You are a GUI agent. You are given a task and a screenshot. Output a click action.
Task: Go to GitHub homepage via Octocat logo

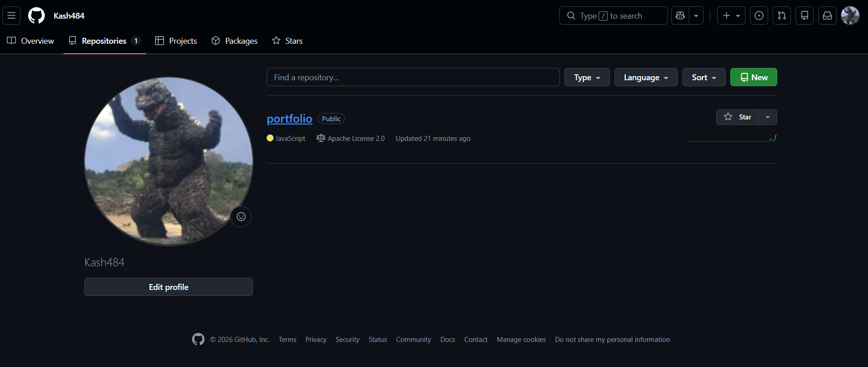tap(36, 16)
